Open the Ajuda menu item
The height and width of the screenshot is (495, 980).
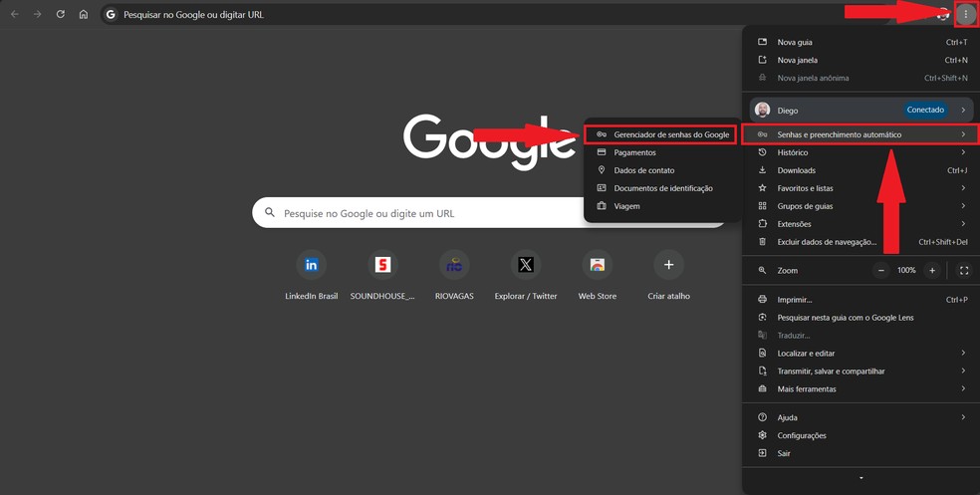tap(861, 417)
